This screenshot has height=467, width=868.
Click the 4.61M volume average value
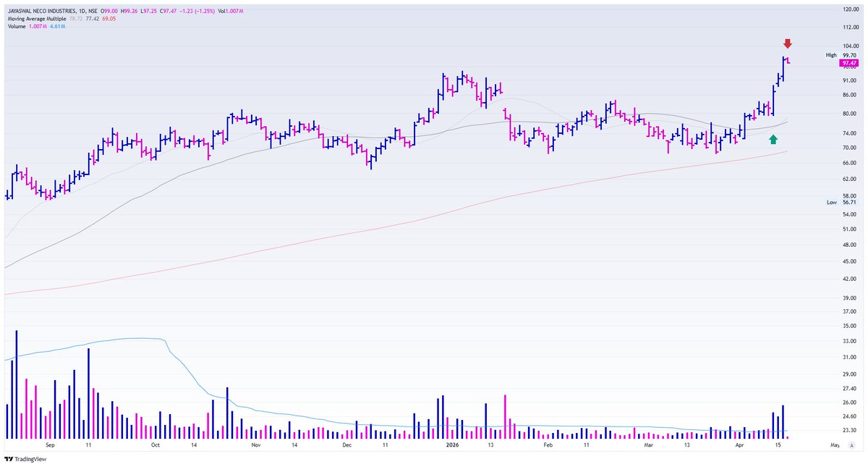coord(57,26)
